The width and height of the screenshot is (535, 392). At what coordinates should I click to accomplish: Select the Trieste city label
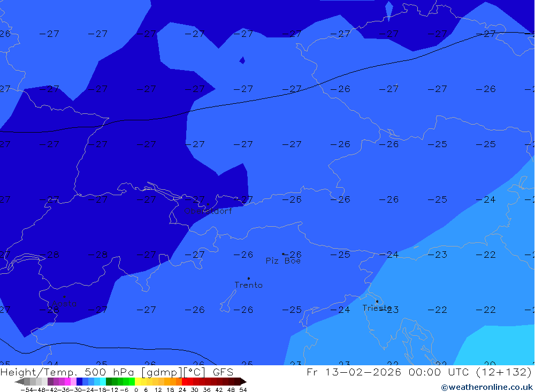[x=377, y=308]
